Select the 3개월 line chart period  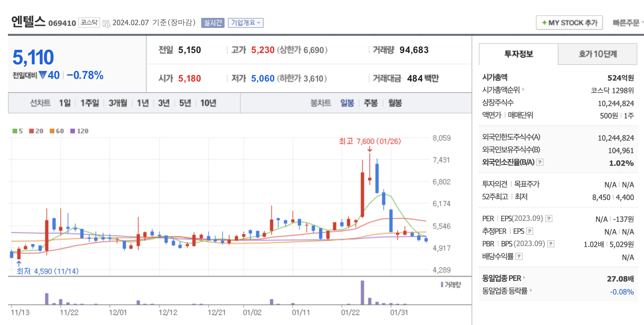[118, 103]
